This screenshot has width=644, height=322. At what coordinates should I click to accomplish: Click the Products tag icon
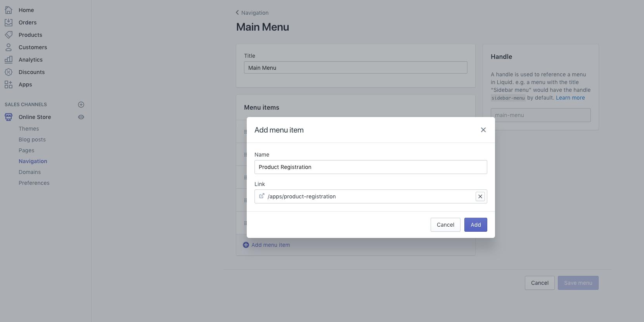9,35
